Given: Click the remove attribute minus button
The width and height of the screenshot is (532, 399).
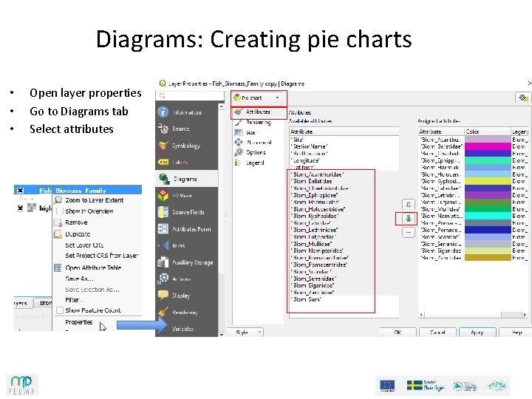Looking at the screenshot, I should click(x=409, y=233).
